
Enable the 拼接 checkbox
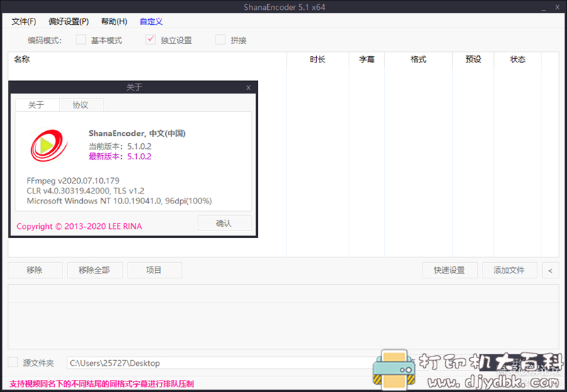tap(220, 40)
